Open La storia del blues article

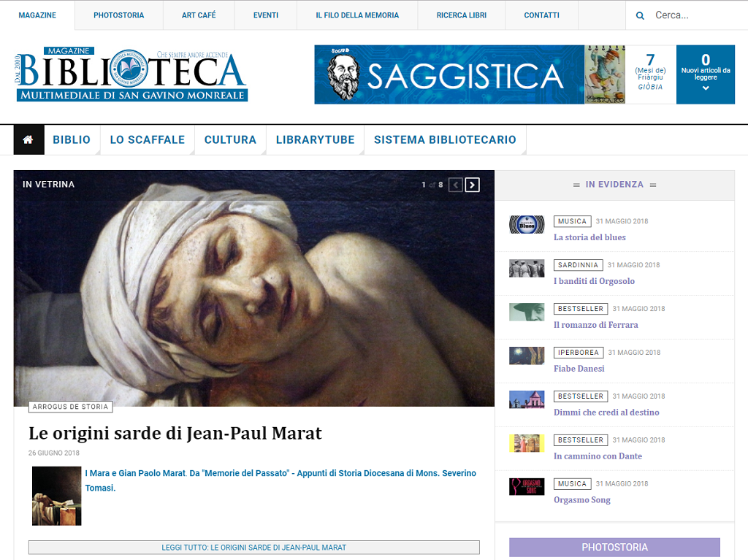pos(589,237)
